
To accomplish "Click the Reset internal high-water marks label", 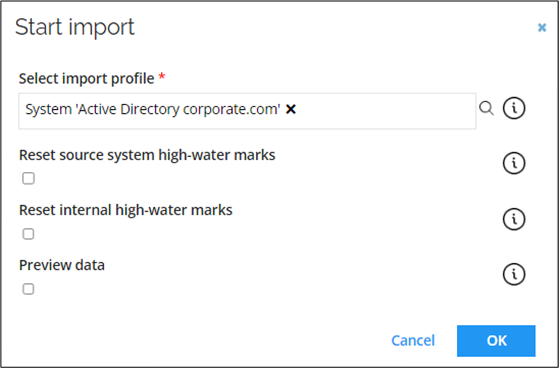I will click(125, 210).
